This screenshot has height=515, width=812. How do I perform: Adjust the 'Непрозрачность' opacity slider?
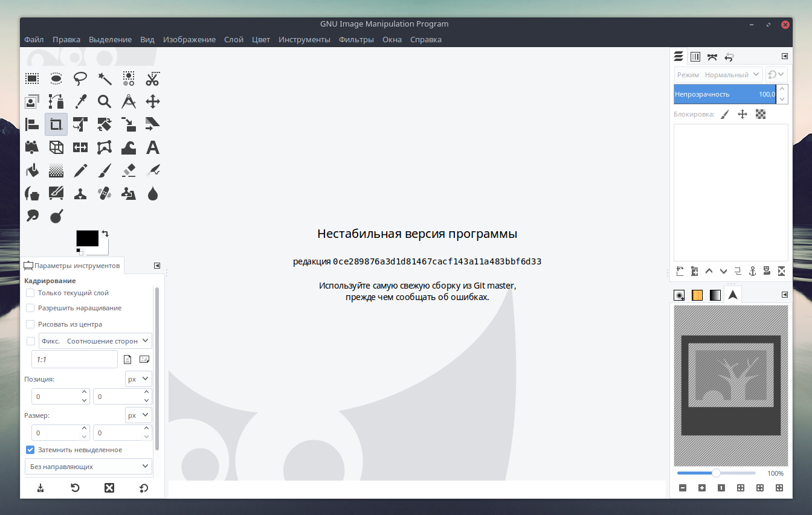click(x=725, y=94)
